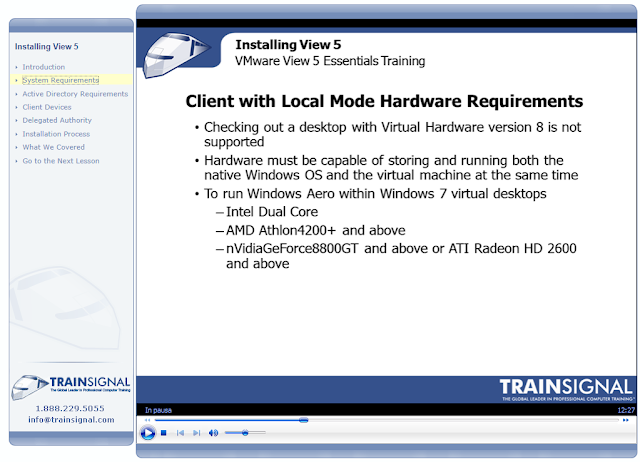Click the info@trainsignal.com email address
640x462 pixels.
71,420
